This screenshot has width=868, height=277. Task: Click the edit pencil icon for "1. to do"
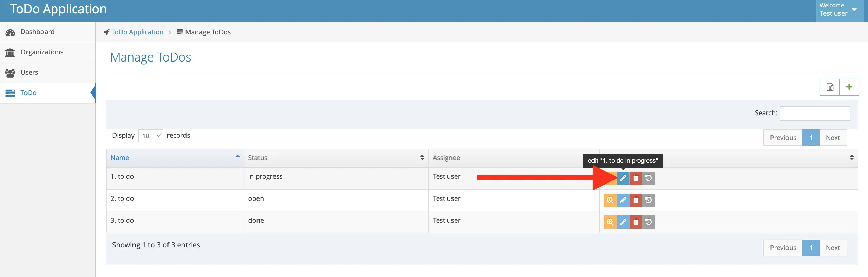point(623,178)
